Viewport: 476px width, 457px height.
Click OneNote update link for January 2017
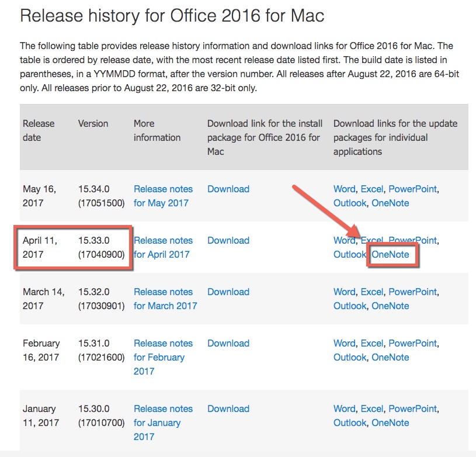pos(390,423)
